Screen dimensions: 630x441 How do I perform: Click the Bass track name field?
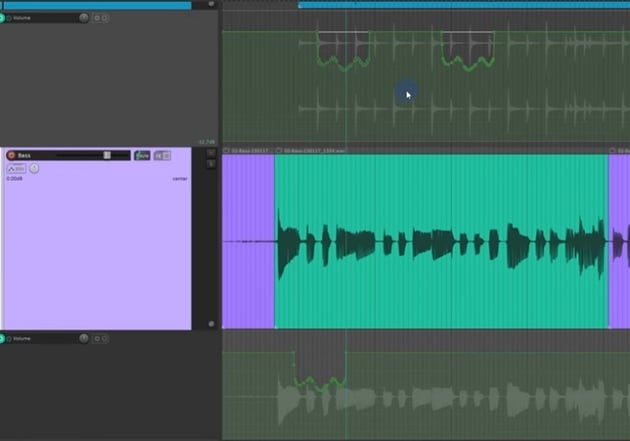pos(24,155)
